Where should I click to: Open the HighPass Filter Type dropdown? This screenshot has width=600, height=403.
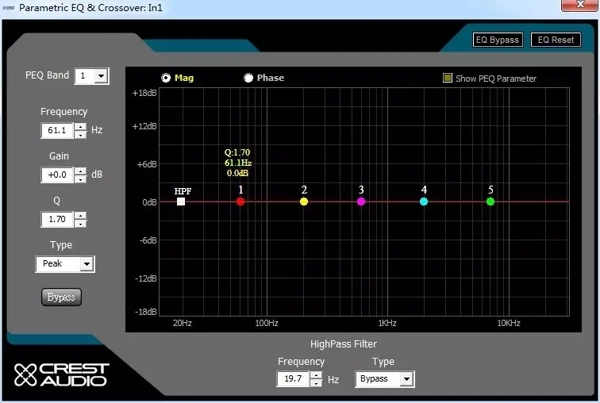click(406, 379)
